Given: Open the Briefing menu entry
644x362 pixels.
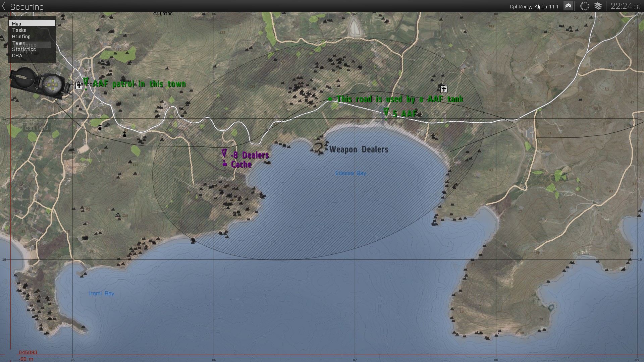Looking at the screenshot, I should pyautogui.click(x=21, y=37).
